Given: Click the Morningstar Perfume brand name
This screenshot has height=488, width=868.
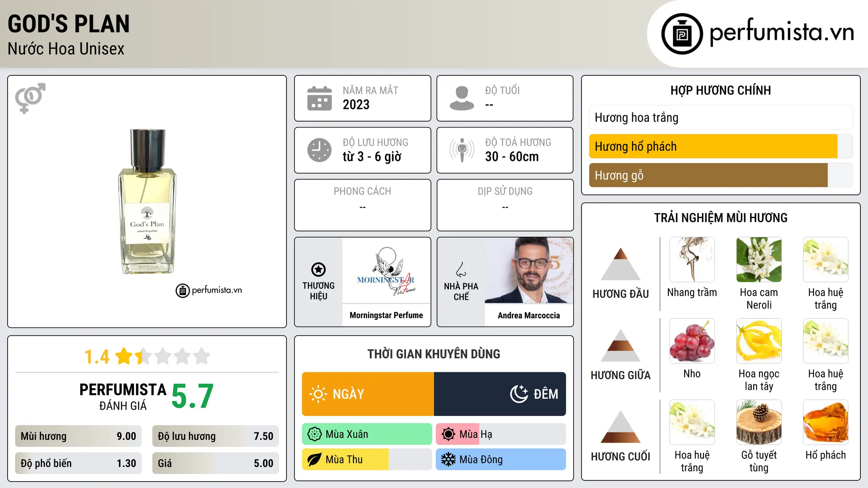Looking at the screenshot, I should [x=386, y=315].
